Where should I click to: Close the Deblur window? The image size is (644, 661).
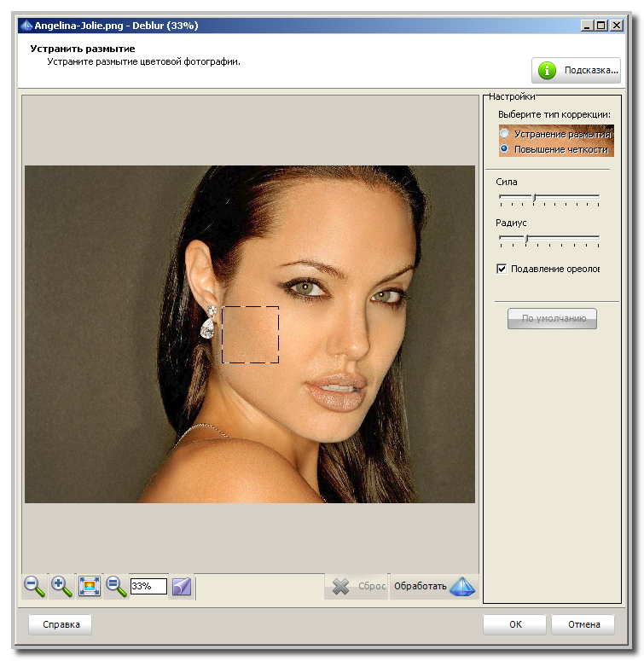pos(616,26)
